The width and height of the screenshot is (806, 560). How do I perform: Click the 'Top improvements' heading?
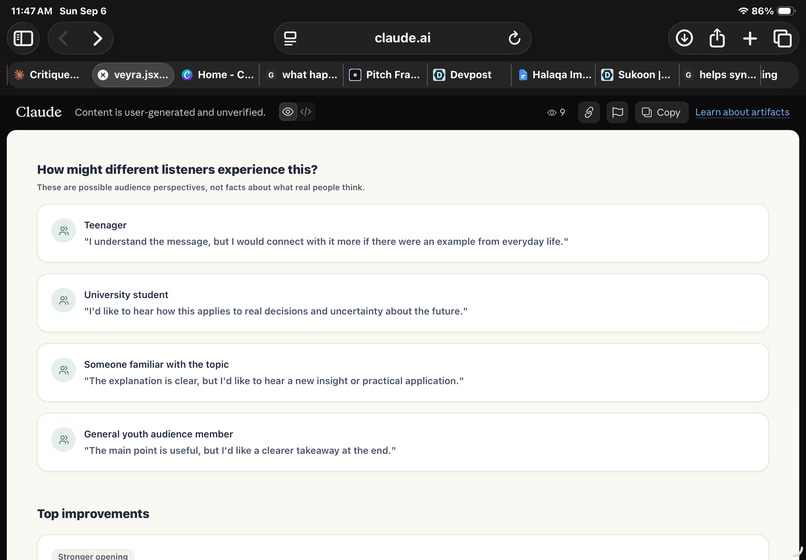pyautogui.click(x=93, y=514)
